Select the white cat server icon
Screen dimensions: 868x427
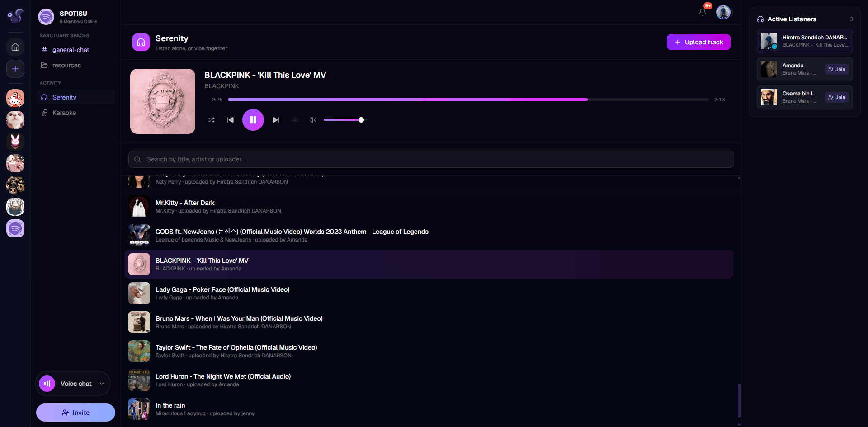coord(15,120)
